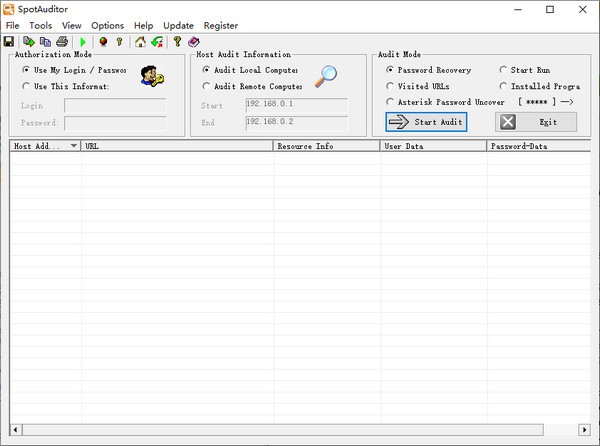Click the purple book icon
600x446 pixels.
(x=194, y=42)
